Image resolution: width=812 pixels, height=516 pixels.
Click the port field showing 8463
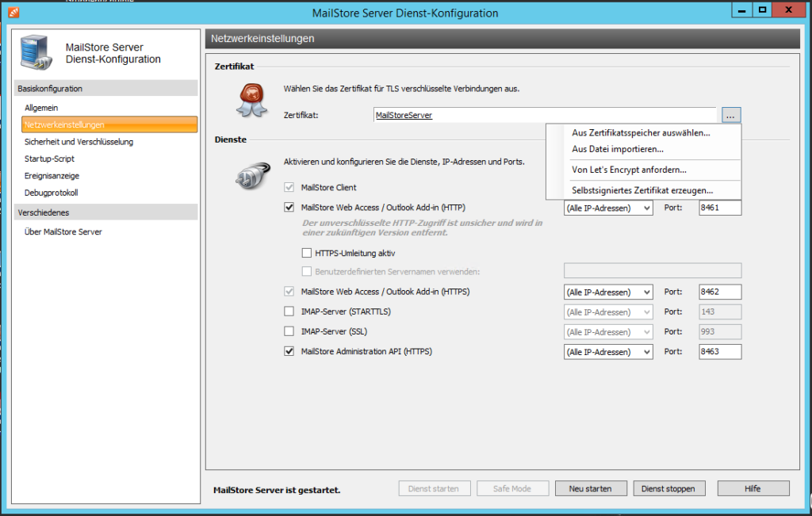pos(719,352)
